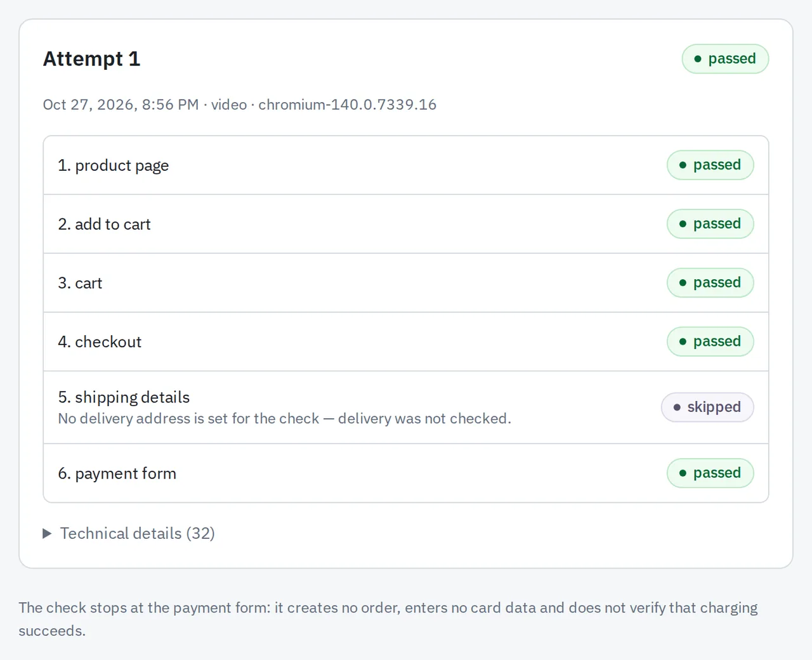Select the '2. add to cart' step

pyautogui.click(x=406, y=224)
